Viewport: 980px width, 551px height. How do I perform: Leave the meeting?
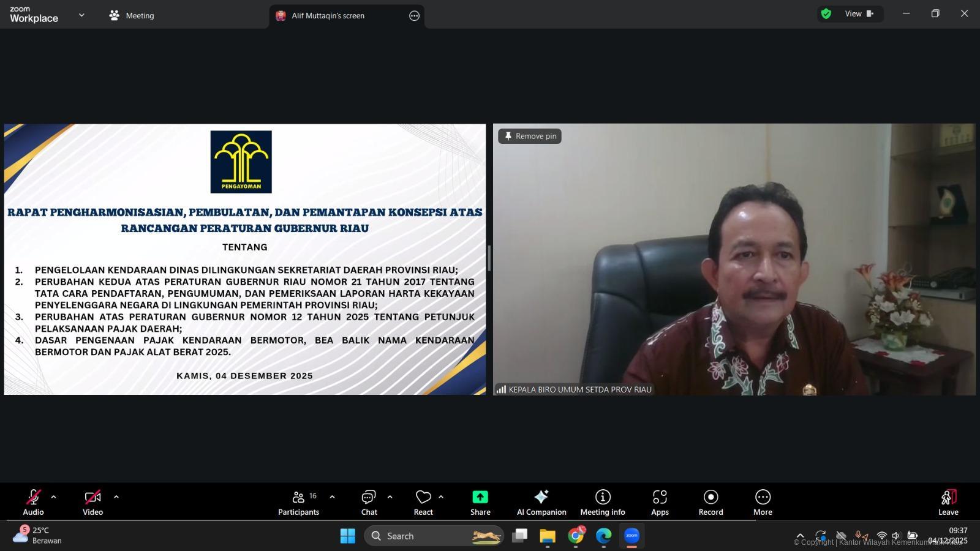[x=948, y=502]
